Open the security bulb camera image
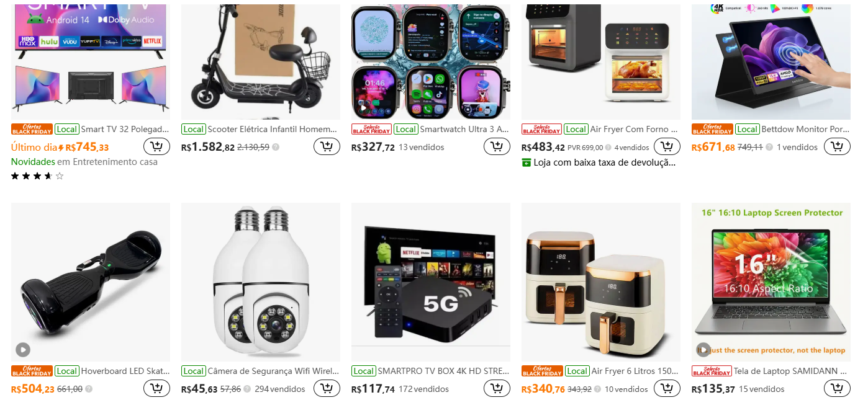Screen dimensions: 868x400 pyautogui.click(x=261, y=282)
